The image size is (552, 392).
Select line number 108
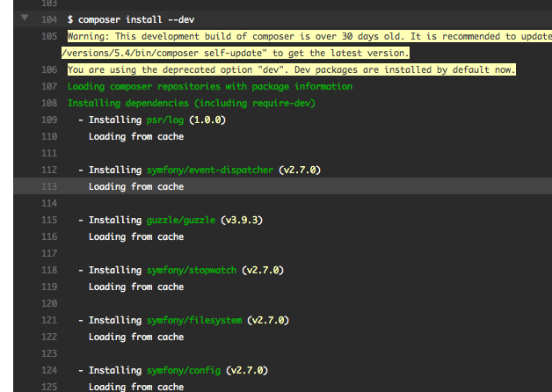[49, 103]
